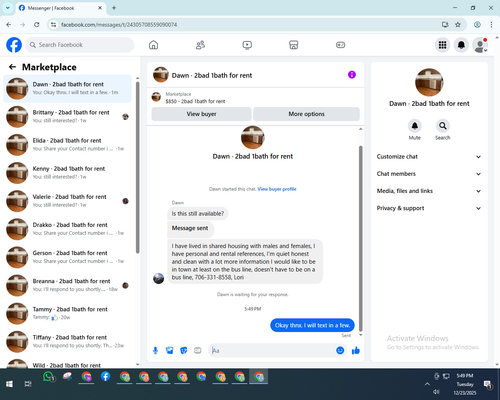Choose a sticker icon in composer

(x=184, y=350)
